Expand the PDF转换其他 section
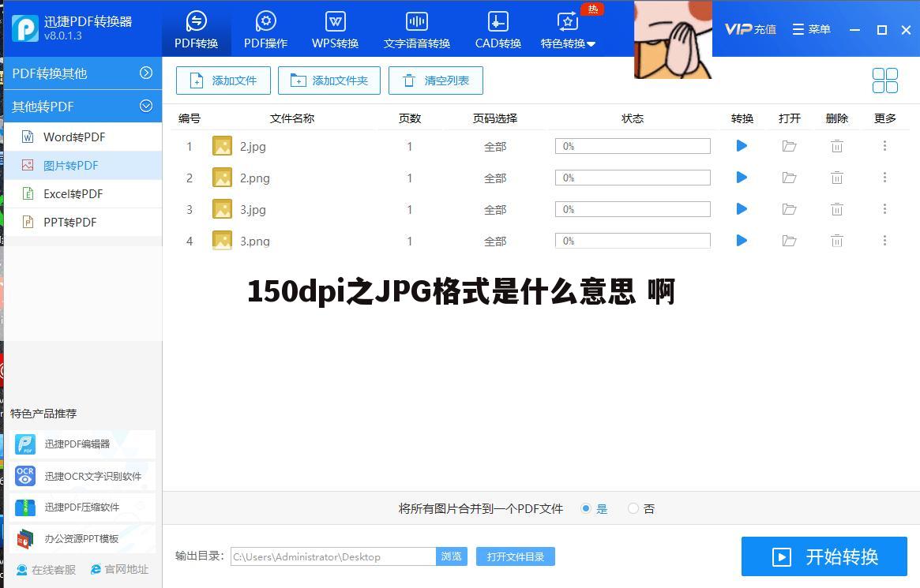The width and height of the screenshot is (920, 588). (83, 73)
